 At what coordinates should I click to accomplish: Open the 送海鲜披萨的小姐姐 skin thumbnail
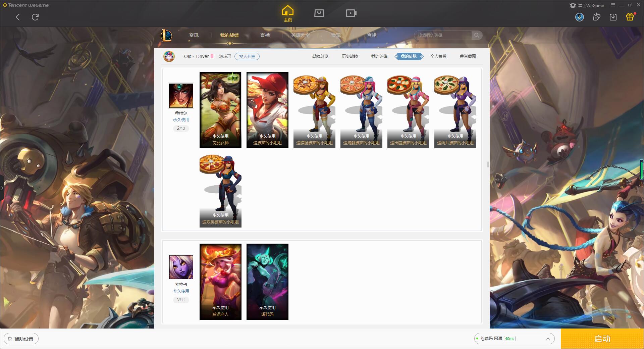pos(361,110)
